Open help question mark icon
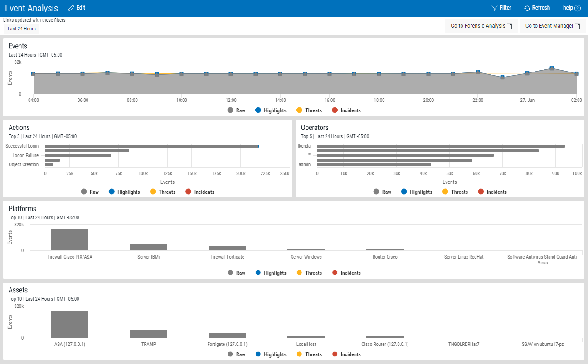 [578, 8]
